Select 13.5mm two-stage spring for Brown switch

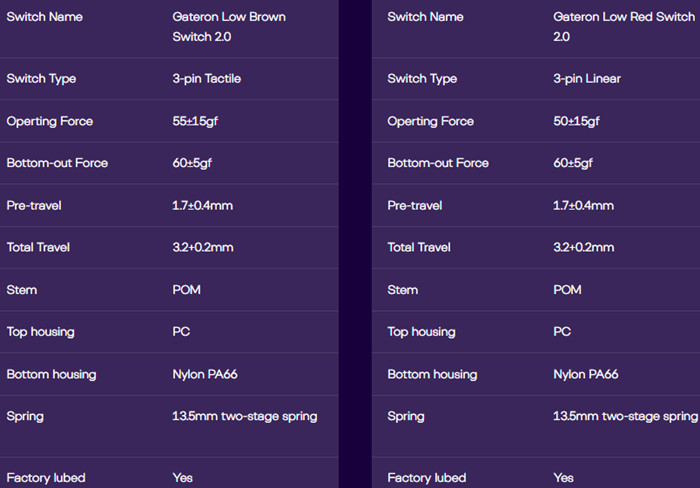(244, 416)
